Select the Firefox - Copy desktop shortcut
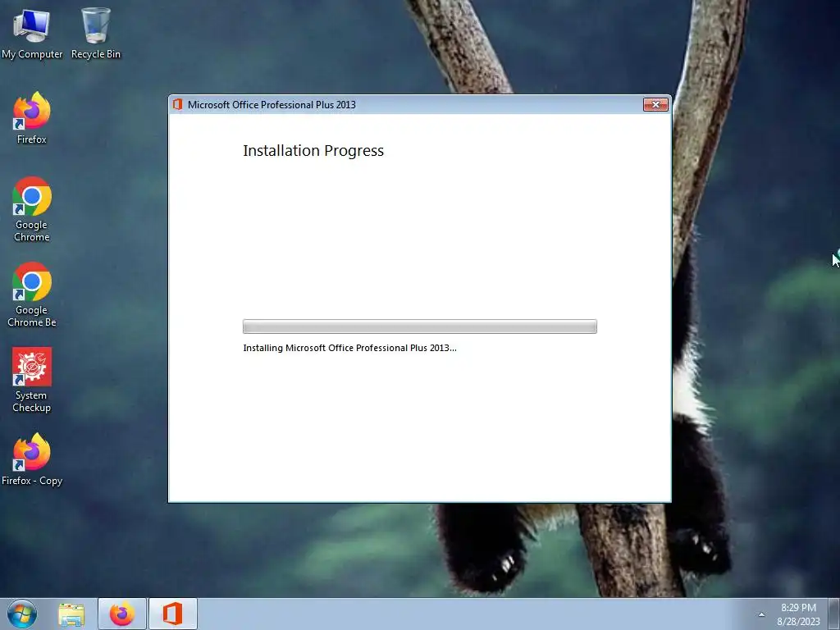The height and width of the screenshot is (630, 840). coord(32,459)
